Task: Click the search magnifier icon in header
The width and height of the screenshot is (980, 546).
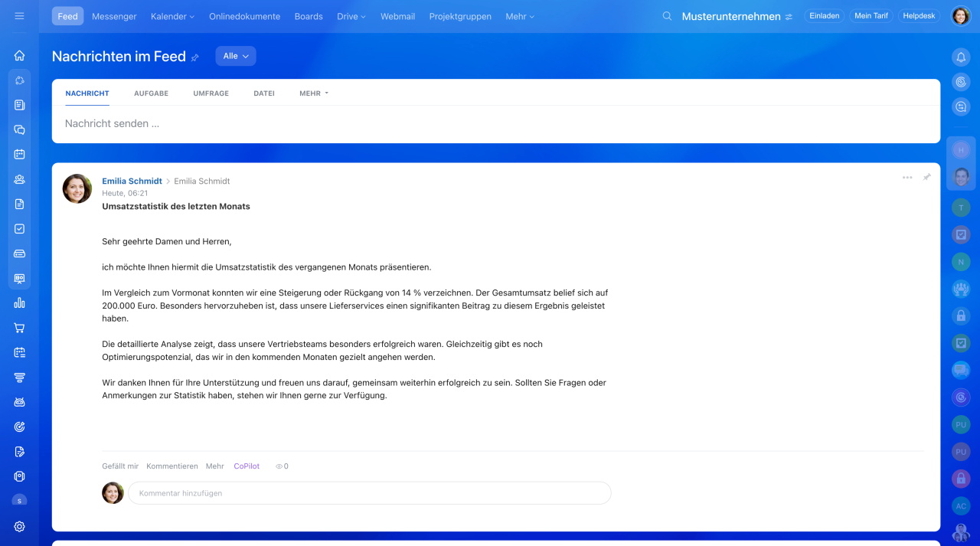Action: point(667,16)
